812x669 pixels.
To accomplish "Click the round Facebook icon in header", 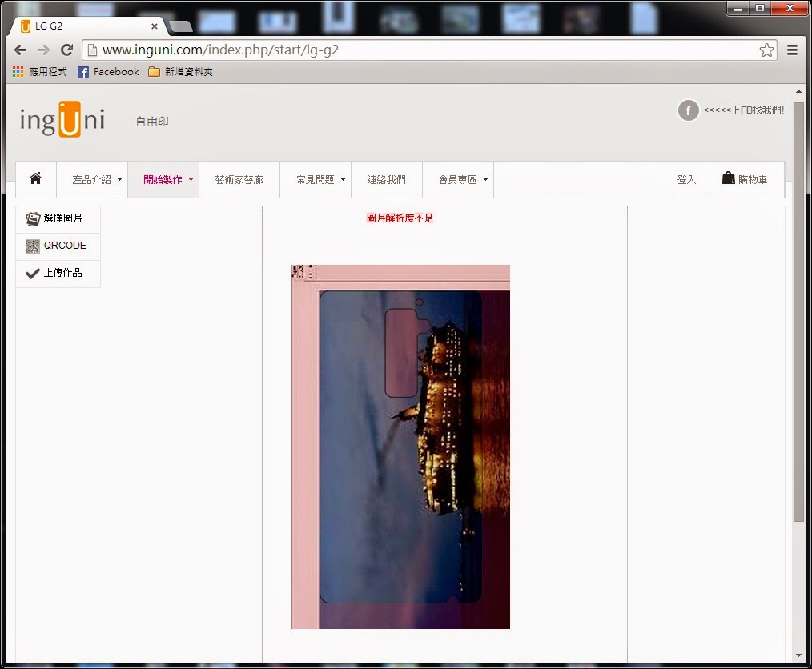I will (688, 110).
